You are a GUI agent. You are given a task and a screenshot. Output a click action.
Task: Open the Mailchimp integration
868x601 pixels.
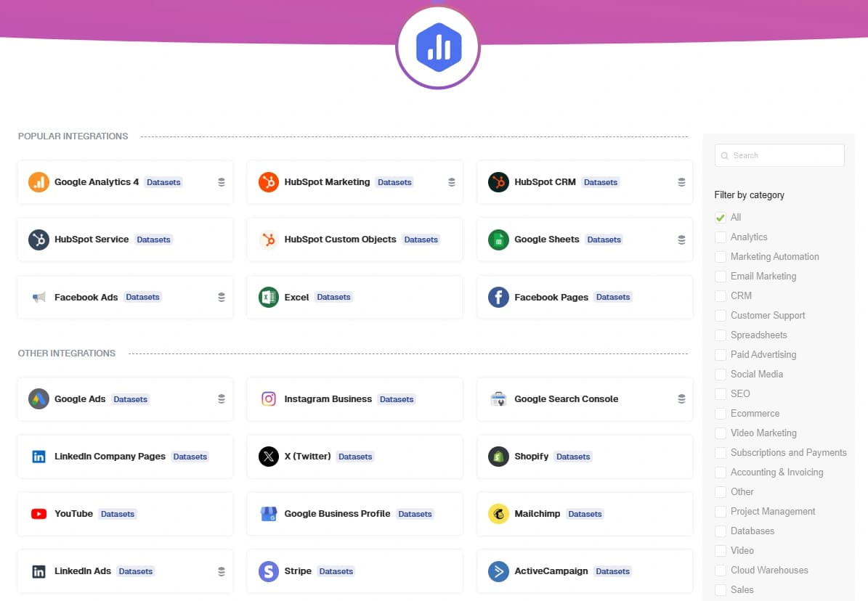(585, 514)
